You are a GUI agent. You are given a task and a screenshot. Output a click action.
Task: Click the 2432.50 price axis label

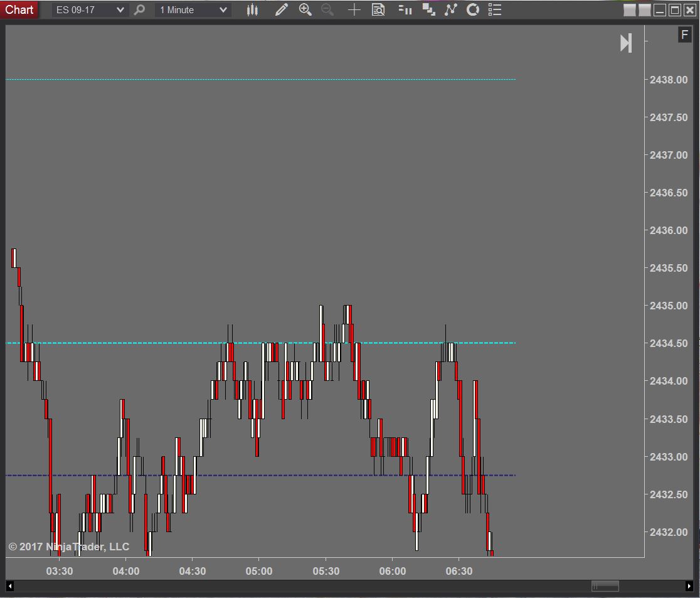(x=668, y=494)
